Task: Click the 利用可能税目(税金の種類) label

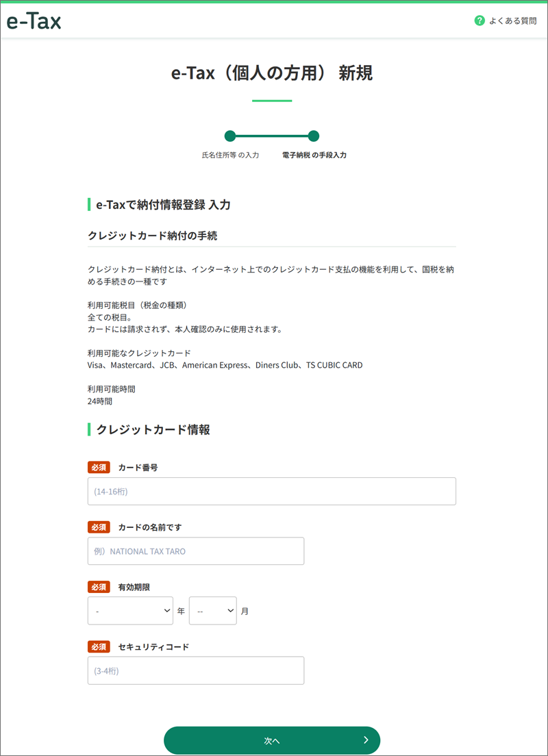Action: coord(137,306)
